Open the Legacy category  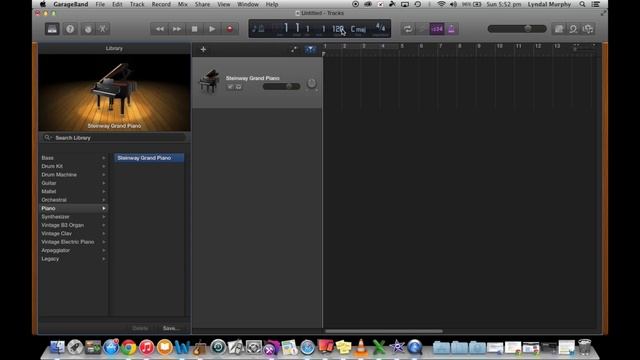[73, 259]
